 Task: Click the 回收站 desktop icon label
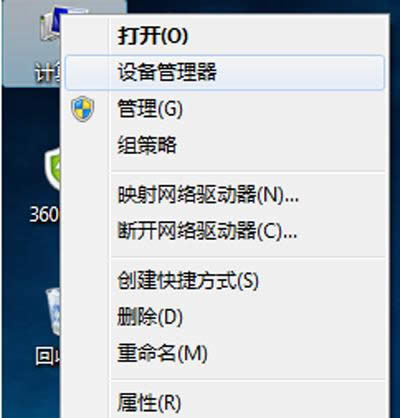click(48, 357)
